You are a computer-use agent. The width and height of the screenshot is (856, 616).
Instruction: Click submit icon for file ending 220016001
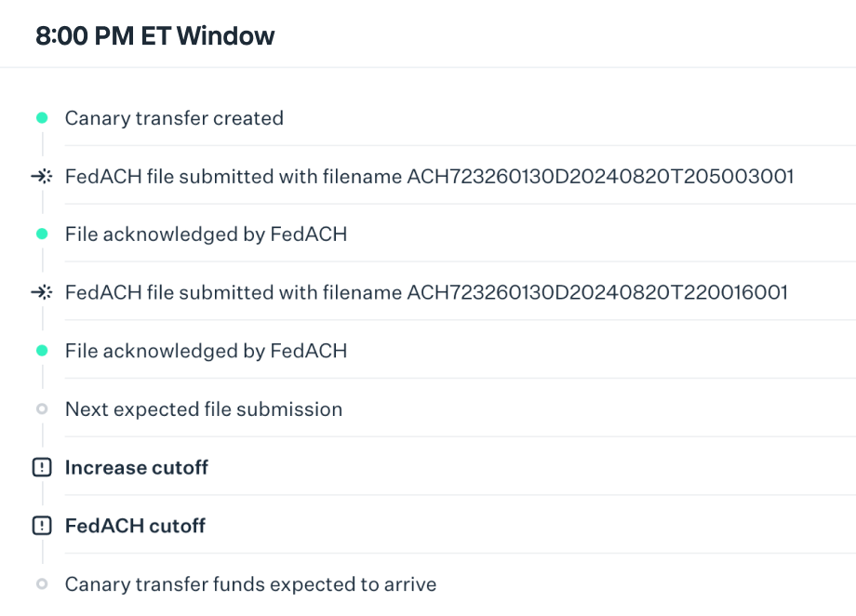click(x=42, y=292)
